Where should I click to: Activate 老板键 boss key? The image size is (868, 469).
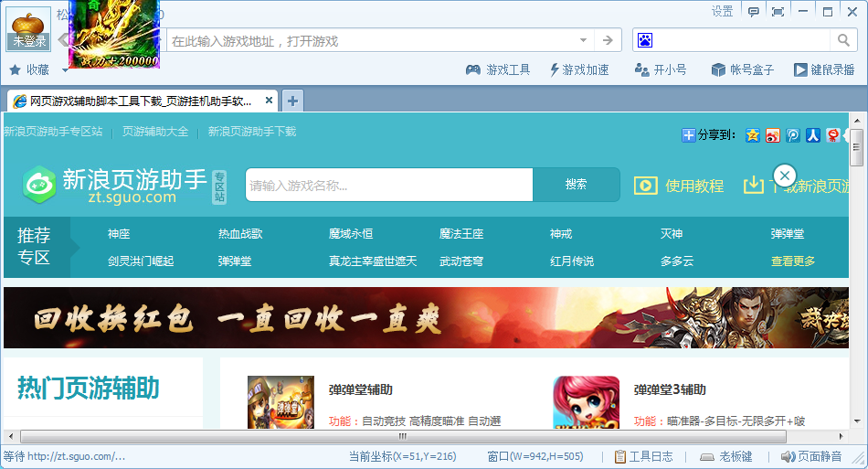coord(725,456)
